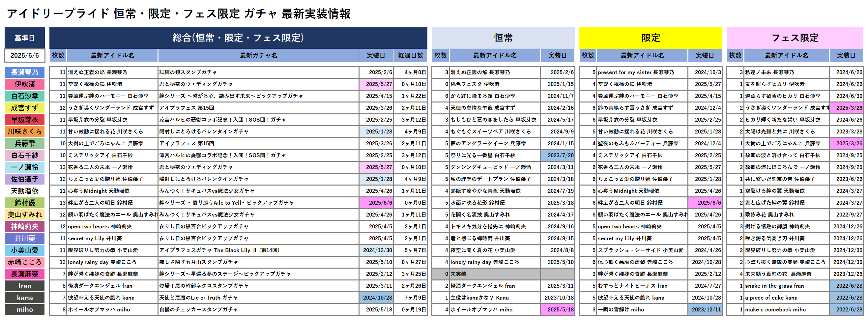
Task: Click the 最新ガチャ名 column header
Action: [258, 56]
